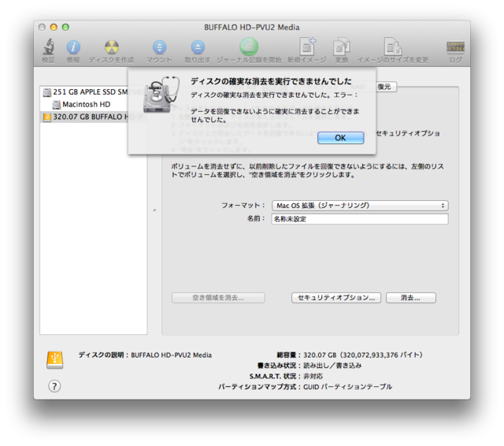Click the Erase Free Space (空き領域を消去...) button
The image size is (504, 446).
click(218, 298)
